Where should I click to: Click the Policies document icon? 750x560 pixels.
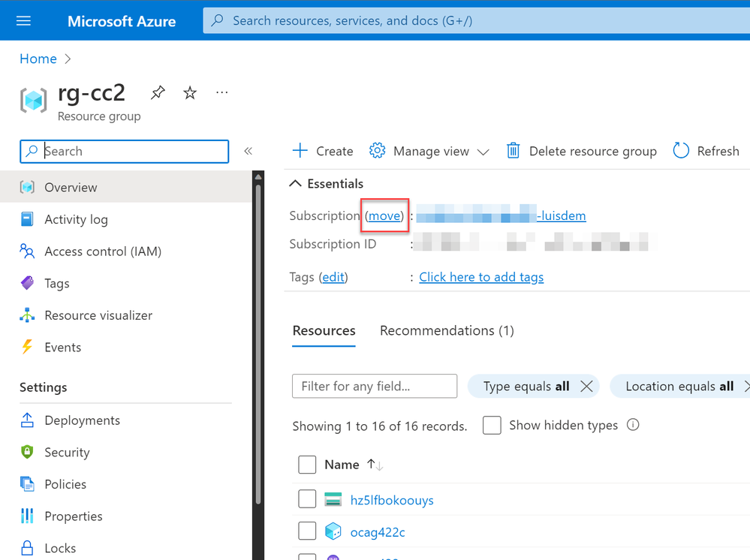27,484
